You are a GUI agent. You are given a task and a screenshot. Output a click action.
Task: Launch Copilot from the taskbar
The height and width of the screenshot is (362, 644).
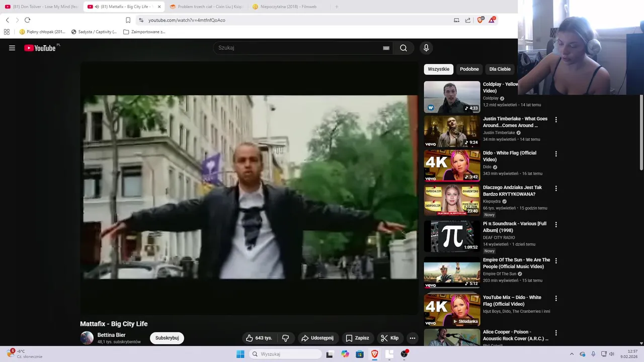(x=345, y=354)
